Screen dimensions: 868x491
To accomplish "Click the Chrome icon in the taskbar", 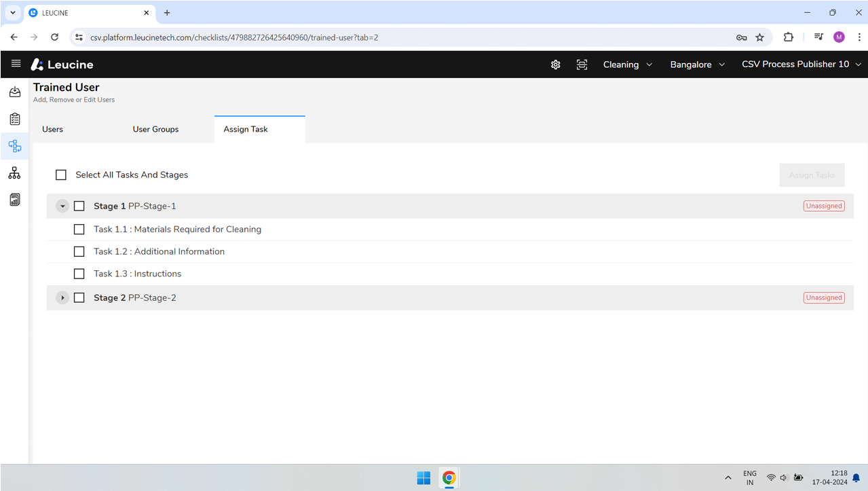I will pyautogui.click(x=449, y=478).
